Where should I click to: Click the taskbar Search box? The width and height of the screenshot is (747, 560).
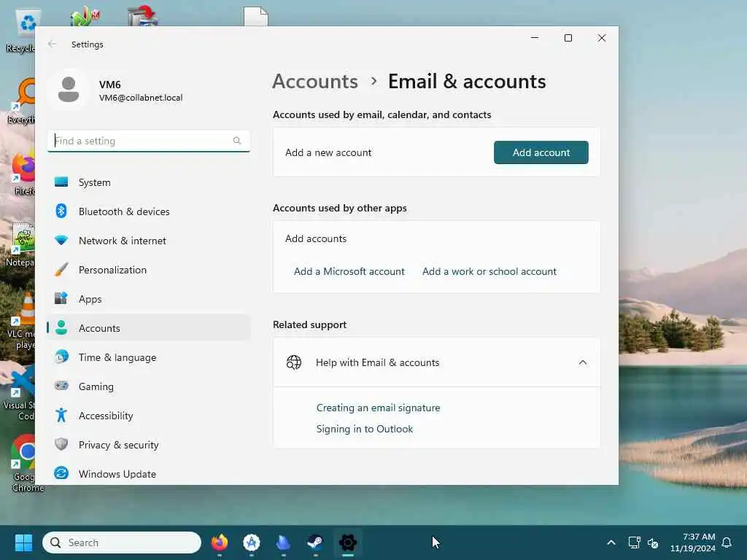(x=122, y=542)
